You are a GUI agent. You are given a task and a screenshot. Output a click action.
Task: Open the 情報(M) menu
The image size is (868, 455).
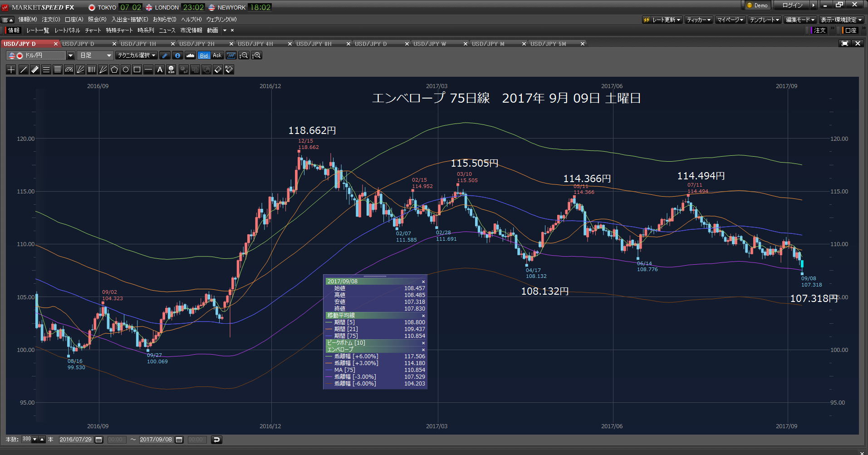pyautogui.click(x=28, y=20)
